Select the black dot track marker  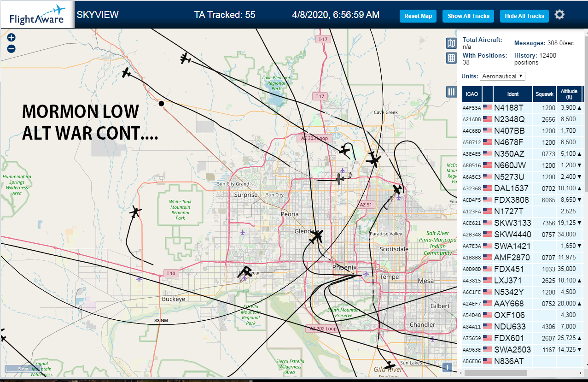(x=161, y=104)
